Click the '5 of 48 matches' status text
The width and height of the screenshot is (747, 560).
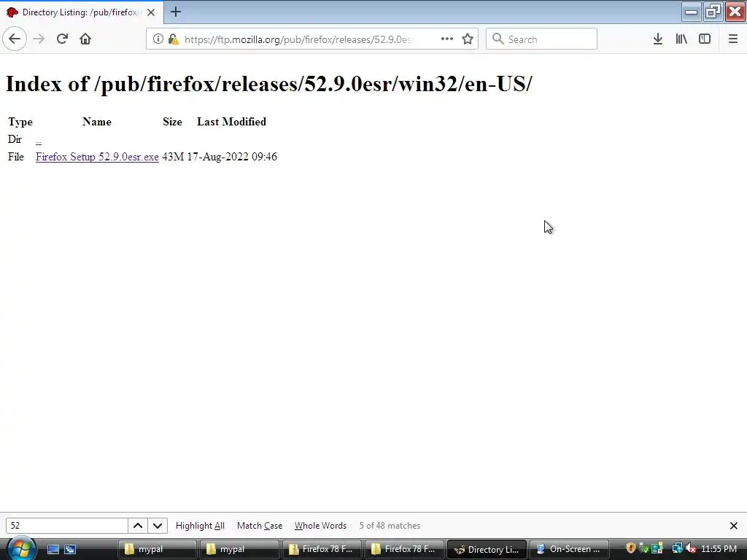tap(390, 526)
